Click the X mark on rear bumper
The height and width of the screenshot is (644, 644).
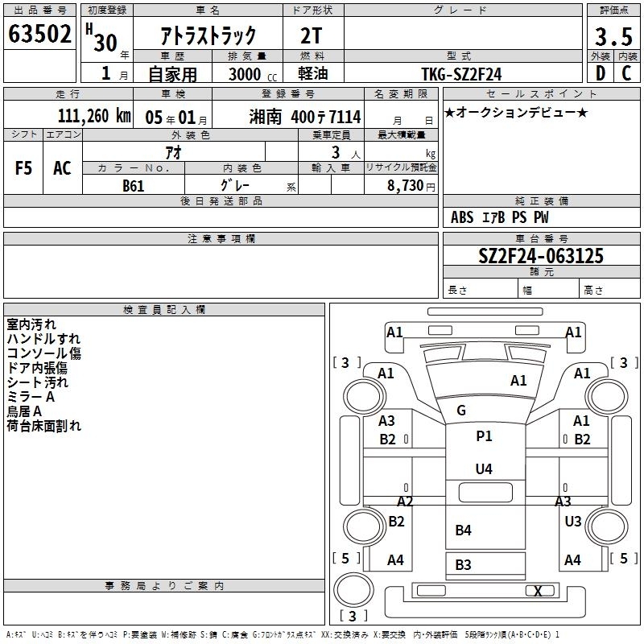coord(538,591)
